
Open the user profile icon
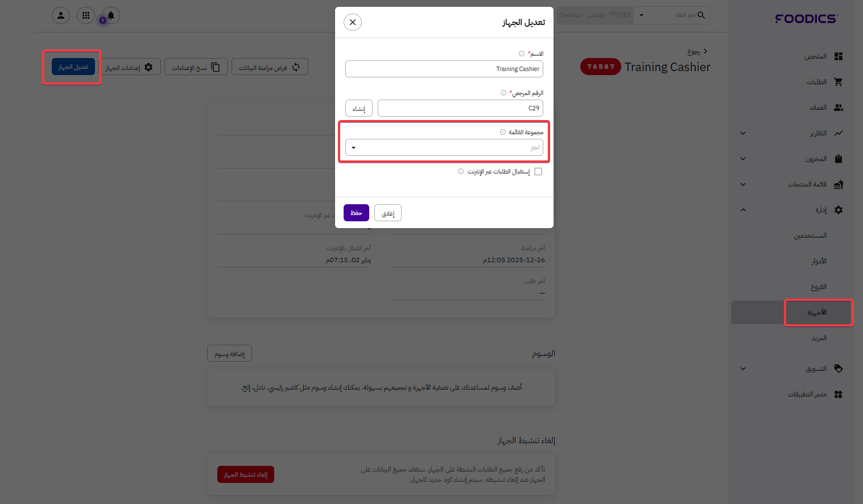(61, 15)
